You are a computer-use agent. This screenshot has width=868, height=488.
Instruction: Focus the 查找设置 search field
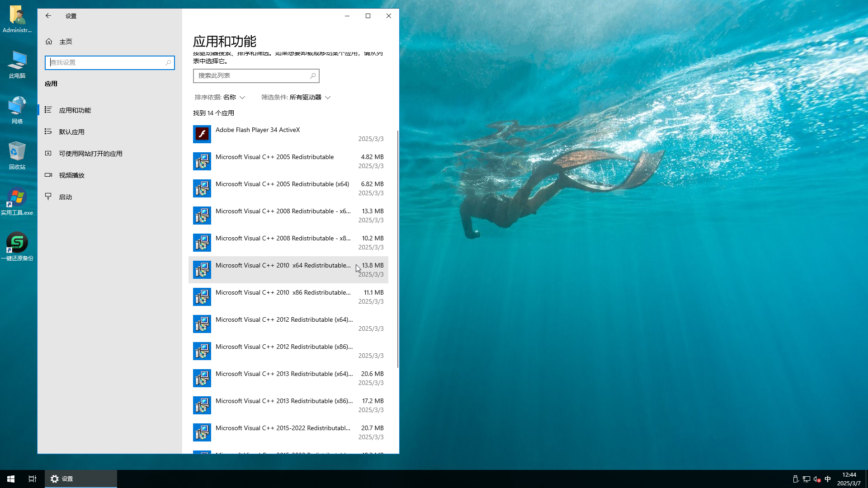tap(109, 62)
